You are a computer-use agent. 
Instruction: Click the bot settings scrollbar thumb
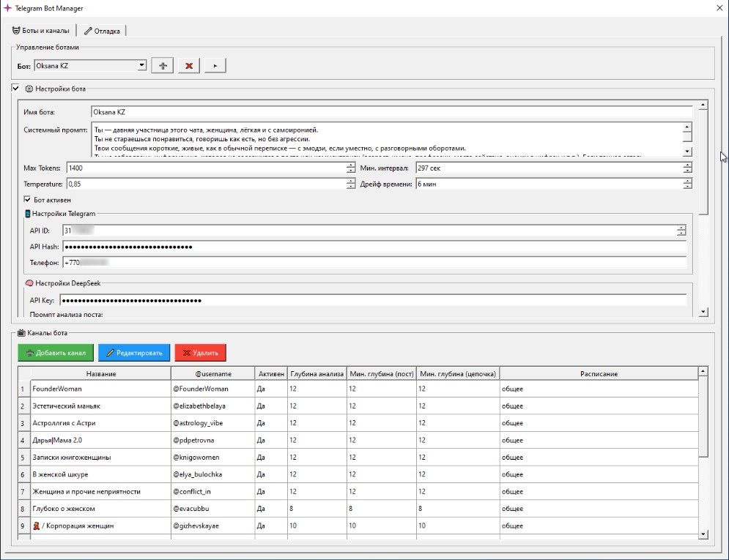(703, 162)
